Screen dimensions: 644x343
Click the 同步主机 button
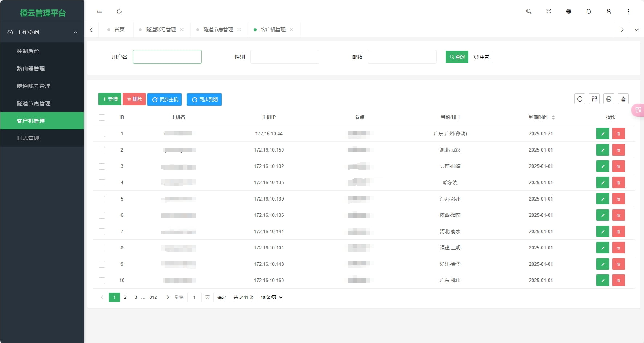point(164,99)
